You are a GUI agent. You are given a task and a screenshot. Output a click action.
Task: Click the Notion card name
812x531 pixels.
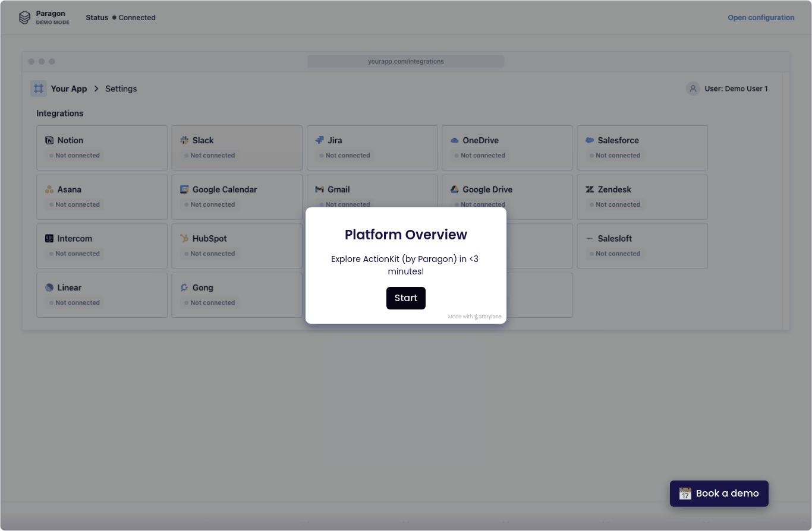(70, 141)
